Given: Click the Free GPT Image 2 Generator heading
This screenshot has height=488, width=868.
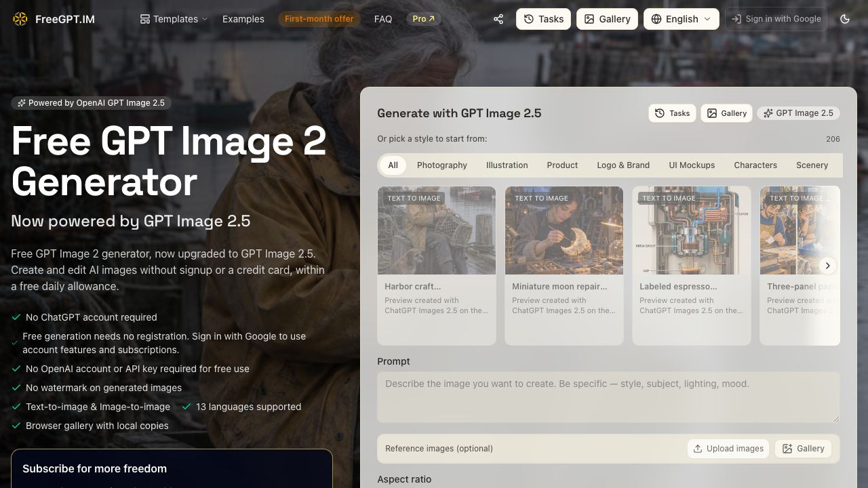Looking at the screenshot, I should click(169, 161).
